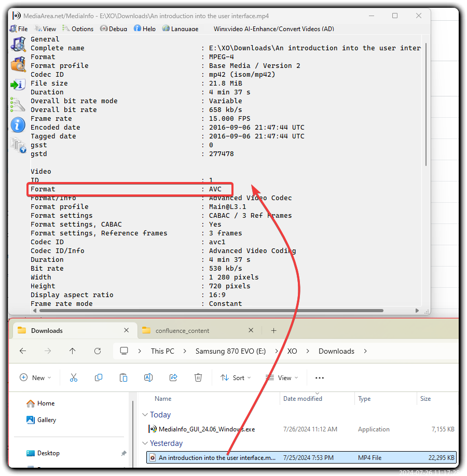The image size is (467, 476).
Task: Expand the chevron after Samsung 870 EVO (E:)
Action: pos(277,351)
